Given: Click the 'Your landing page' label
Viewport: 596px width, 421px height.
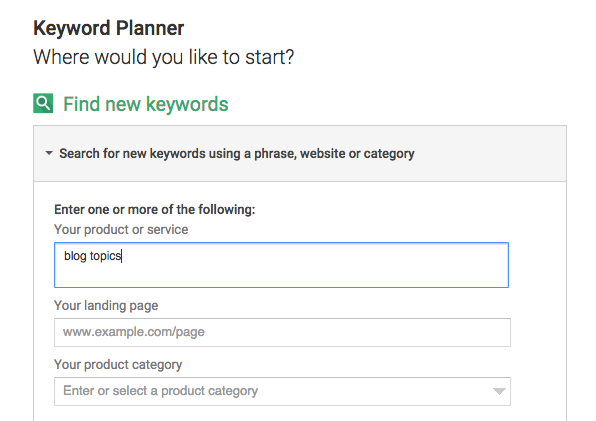Looking at the screenshot, I should pyautogui.click(x=106, y=305).
